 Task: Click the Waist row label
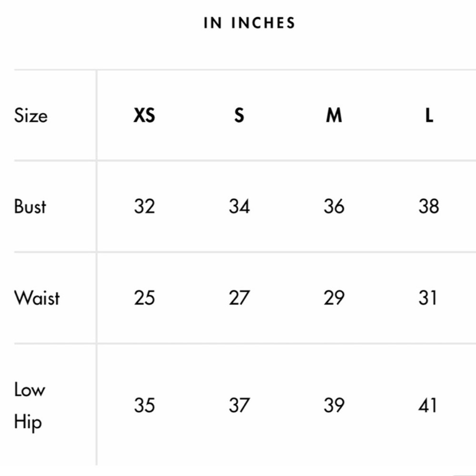(37, 297)
